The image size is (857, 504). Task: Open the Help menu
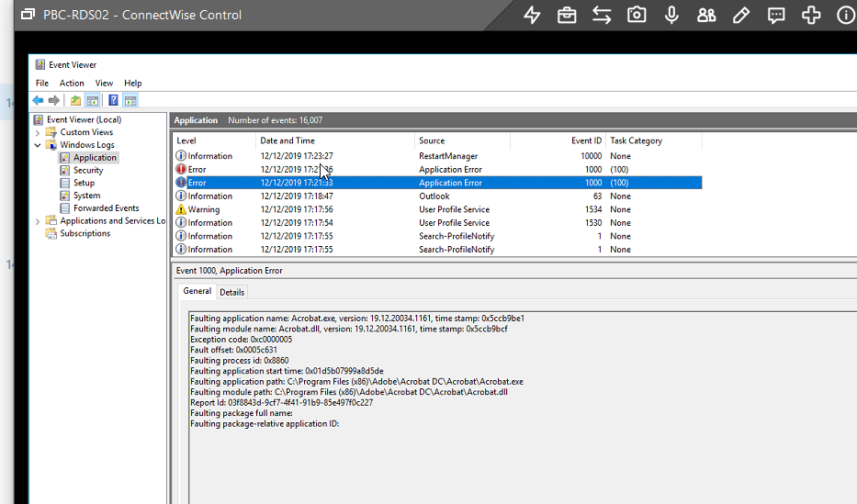(x=133, y=83)
